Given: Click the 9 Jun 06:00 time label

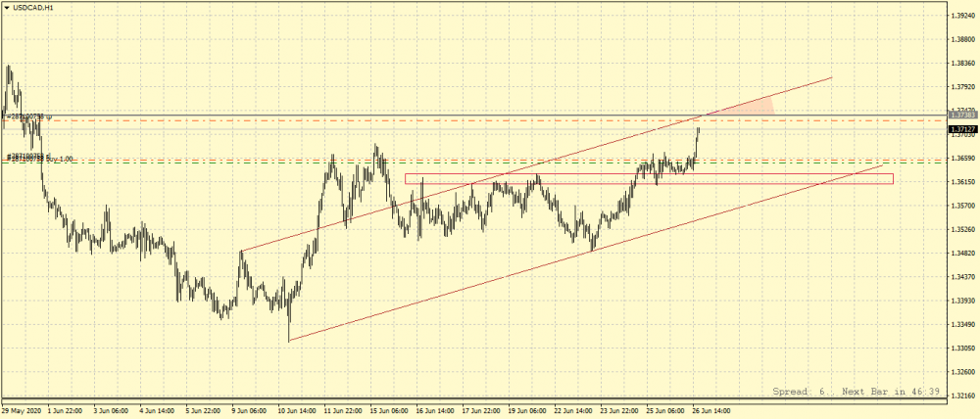Looking at the screenshot, I should [x=249, y=411].
